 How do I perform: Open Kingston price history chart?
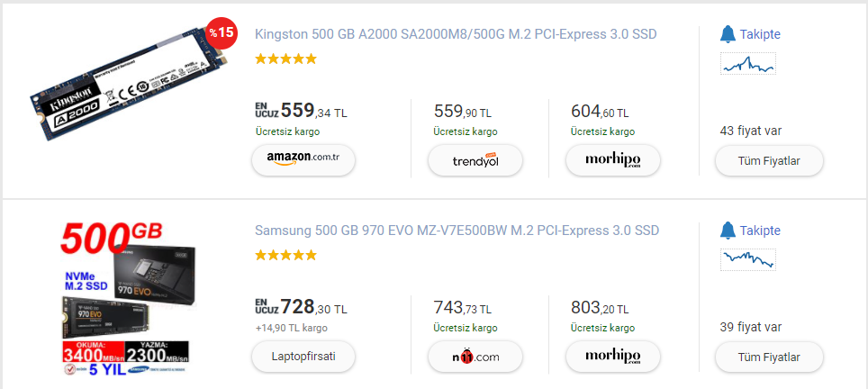pyautogui.click(x=748, y=64)
